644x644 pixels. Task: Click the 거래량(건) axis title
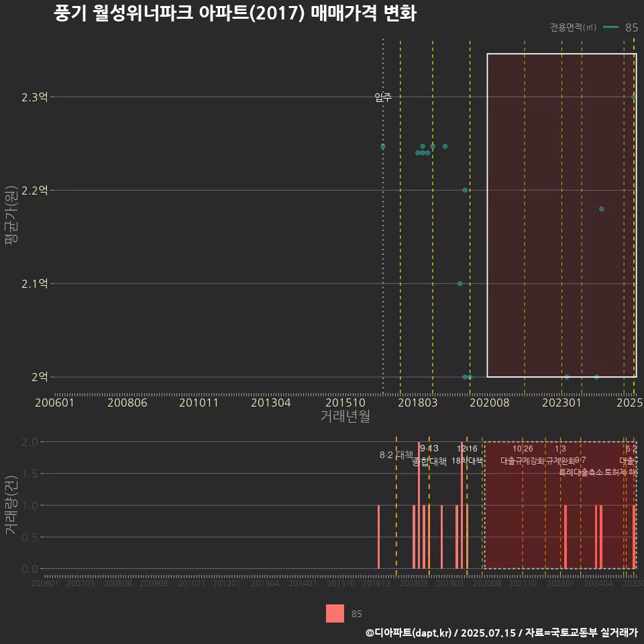(x=11, y=504)
